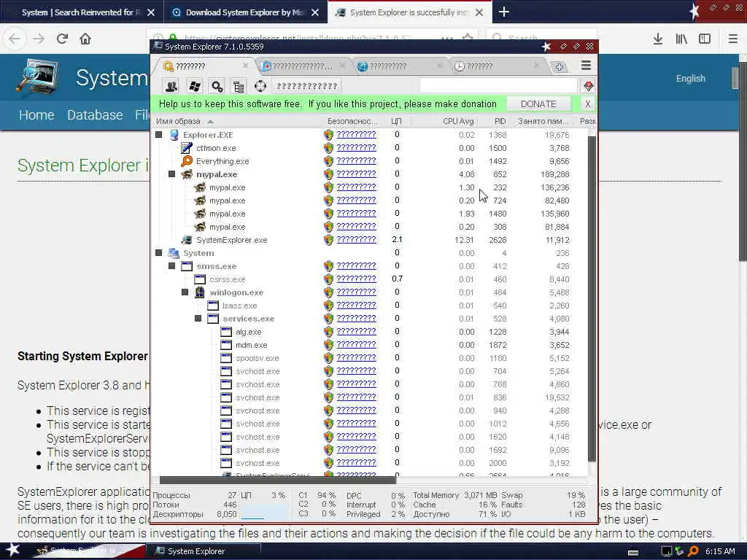Click the ctfmon.exe pencil icon

point(187,148)
